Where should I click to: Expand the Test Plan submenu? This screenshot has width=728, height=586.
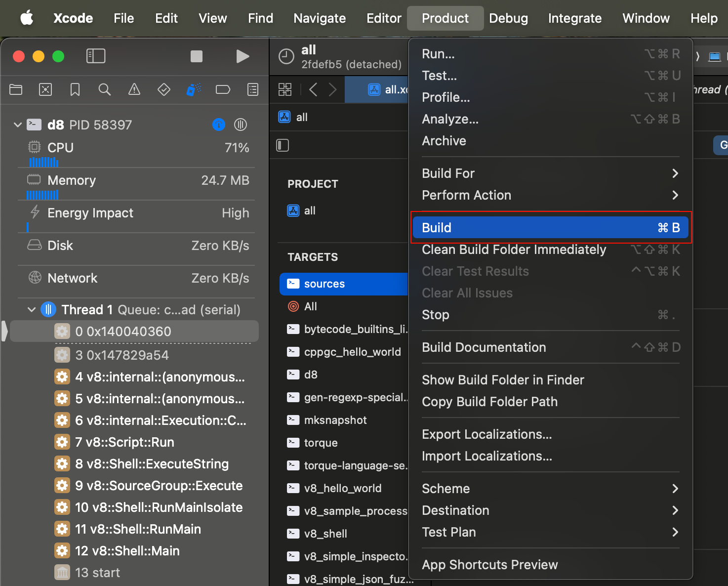click(551, 532)
